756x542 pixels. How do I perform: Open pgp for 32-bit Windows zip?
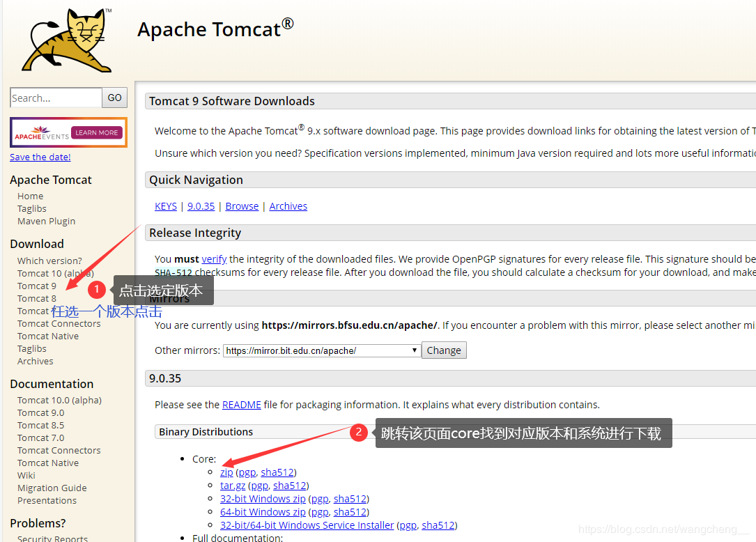point(320,499)
